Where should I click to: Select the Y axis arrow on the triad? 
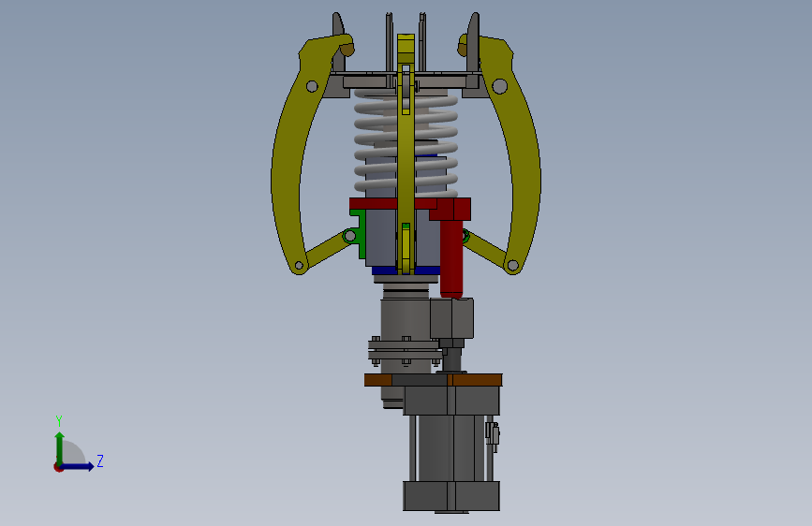(x=60, y=447)
